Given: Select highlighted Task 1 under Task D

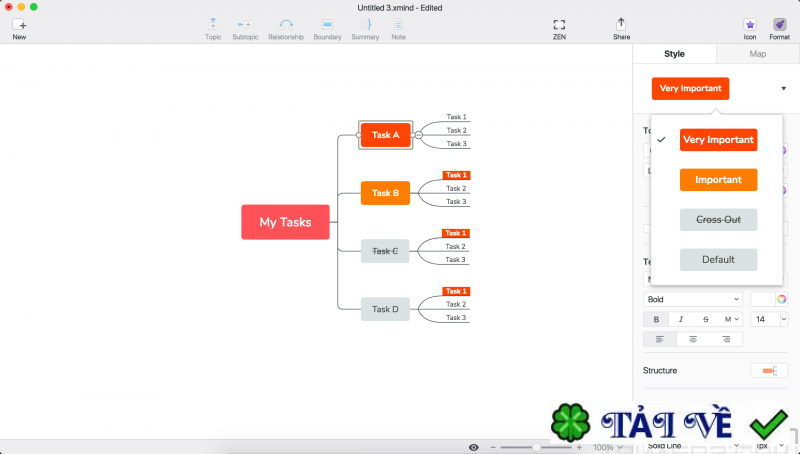Looking at the screenshot, I should pos(456,291).
